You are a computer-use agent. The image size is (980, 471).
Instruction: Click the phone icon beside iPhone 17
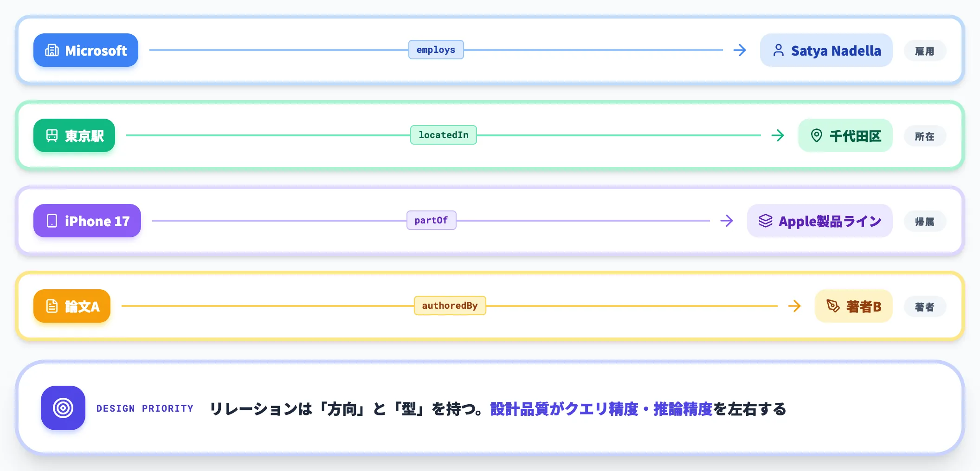point(52,221)
